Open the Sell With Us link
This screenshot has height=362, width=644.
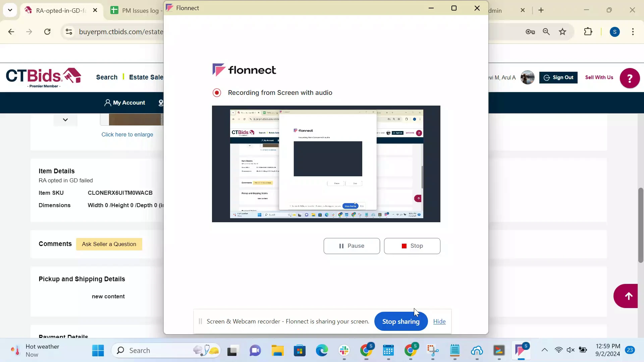(599, 77)
